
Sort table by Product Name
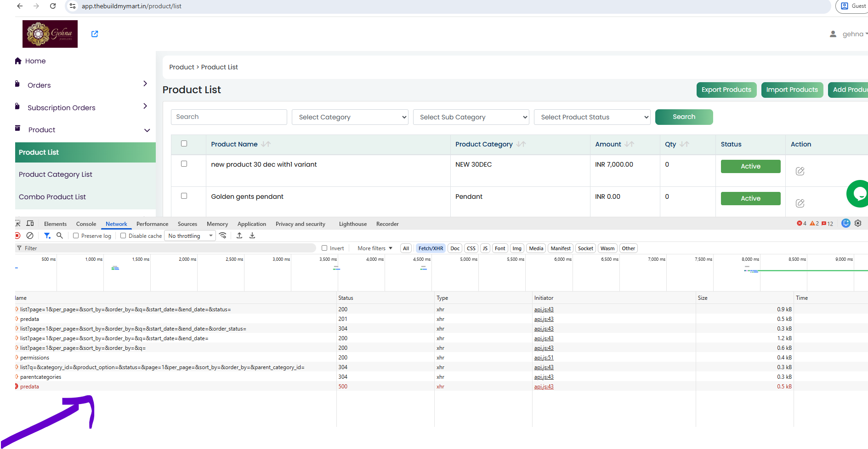[266, 144]
